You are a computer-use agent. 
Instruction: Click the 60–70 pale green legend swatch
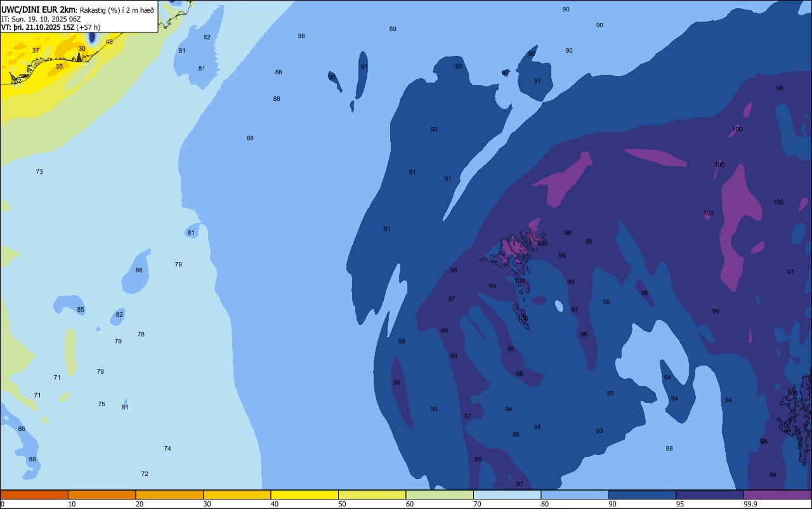click(x=440, y=494)
